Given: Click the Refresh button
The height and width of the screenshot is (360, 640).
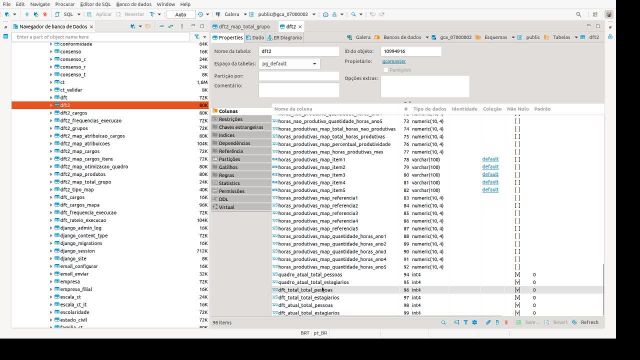Looking at the screenshot, I should [585, 322].
